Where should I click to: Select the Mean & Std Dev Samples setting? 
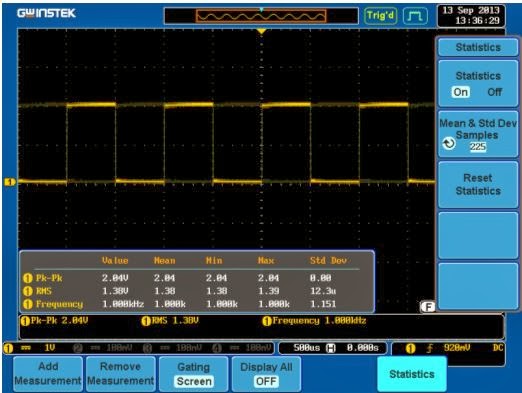[x=478, y=134]
